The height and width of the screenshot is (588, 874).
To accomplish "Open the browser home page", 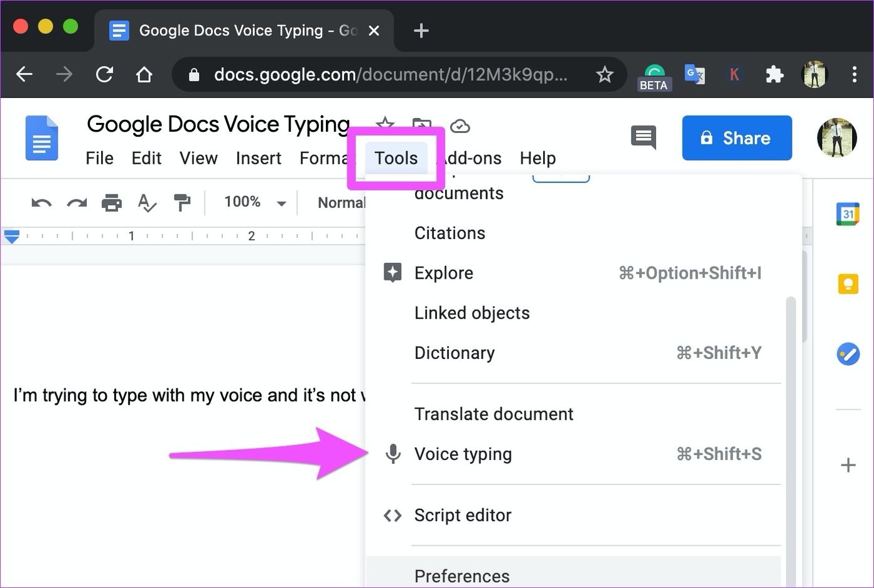I will click(144, 75).
